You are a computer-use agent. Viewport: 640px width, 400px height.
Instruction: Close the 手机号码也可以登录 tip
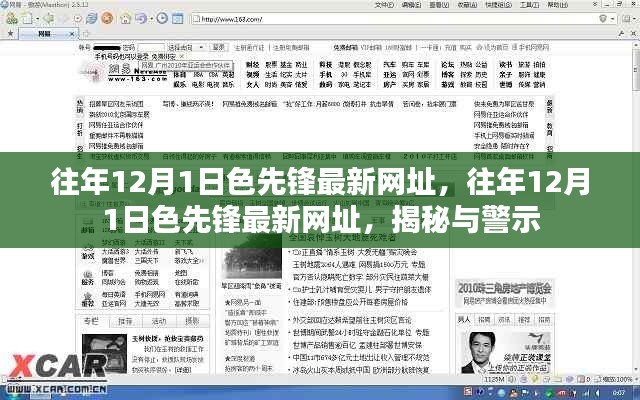(182, 57)
